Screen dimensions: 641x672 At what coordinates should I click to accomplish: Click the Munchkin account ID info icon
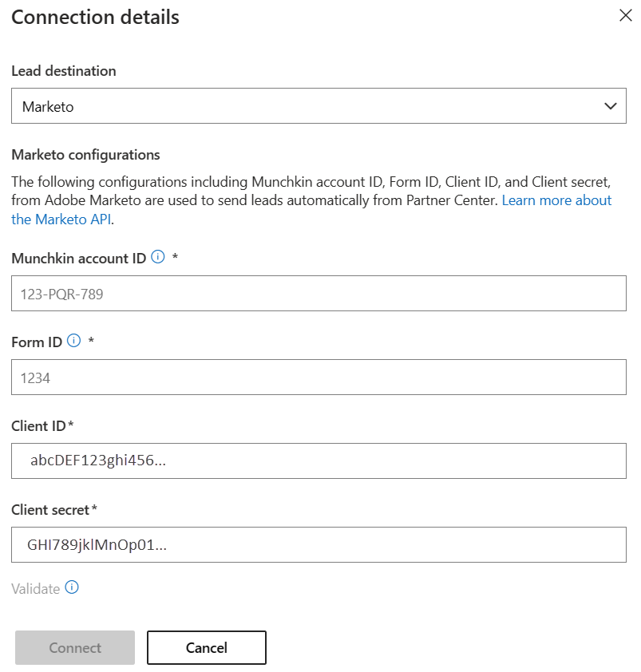coord(157,257)
